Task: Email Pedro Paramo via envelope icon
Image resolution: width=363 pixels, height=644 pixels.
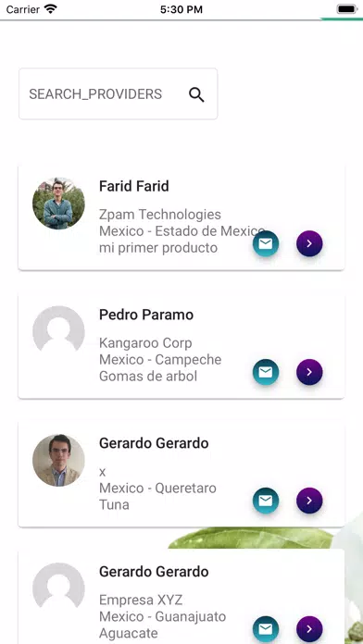Action: [266, 372]
